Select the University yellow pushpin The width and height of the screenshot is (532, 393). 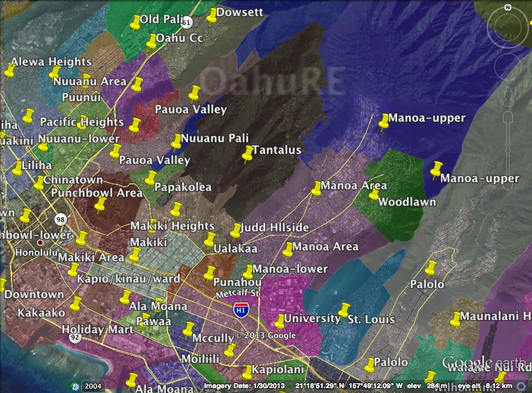click(279, 322)
